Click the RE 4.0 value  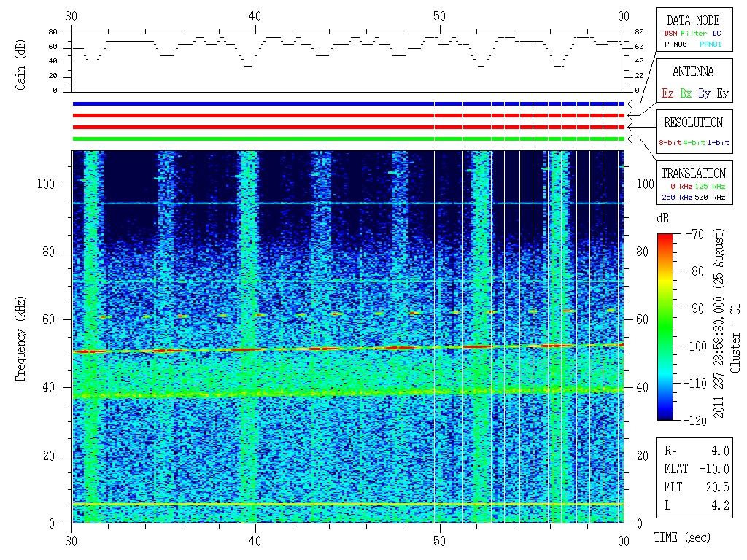720,451
